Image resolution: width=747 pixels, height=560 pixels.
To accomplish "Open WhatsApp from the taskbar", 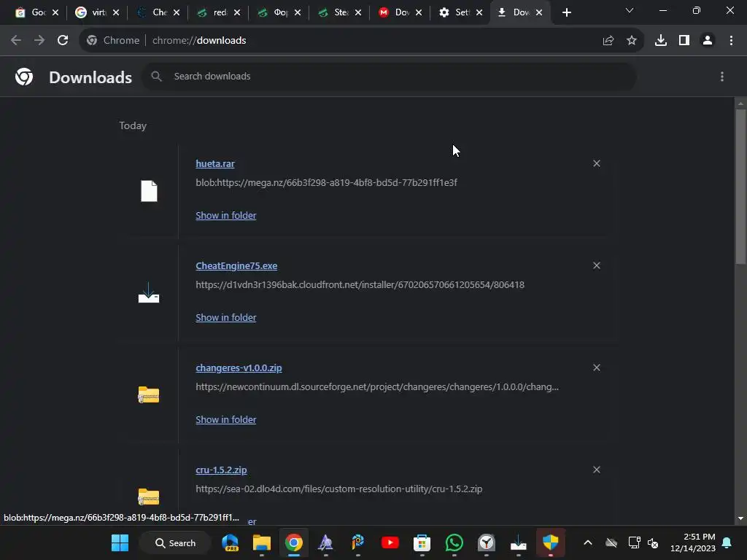I will click(454, 542).
